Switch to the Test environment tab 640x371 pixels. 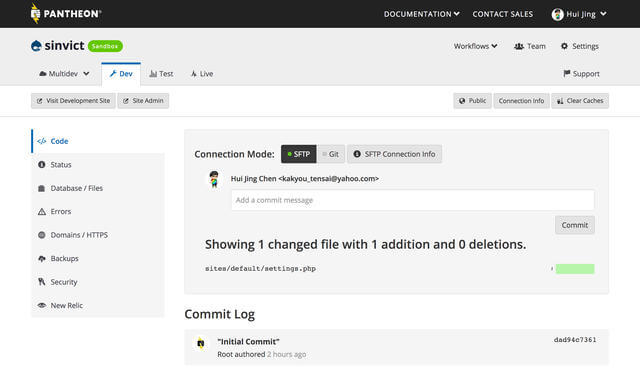tap(161, 73)
